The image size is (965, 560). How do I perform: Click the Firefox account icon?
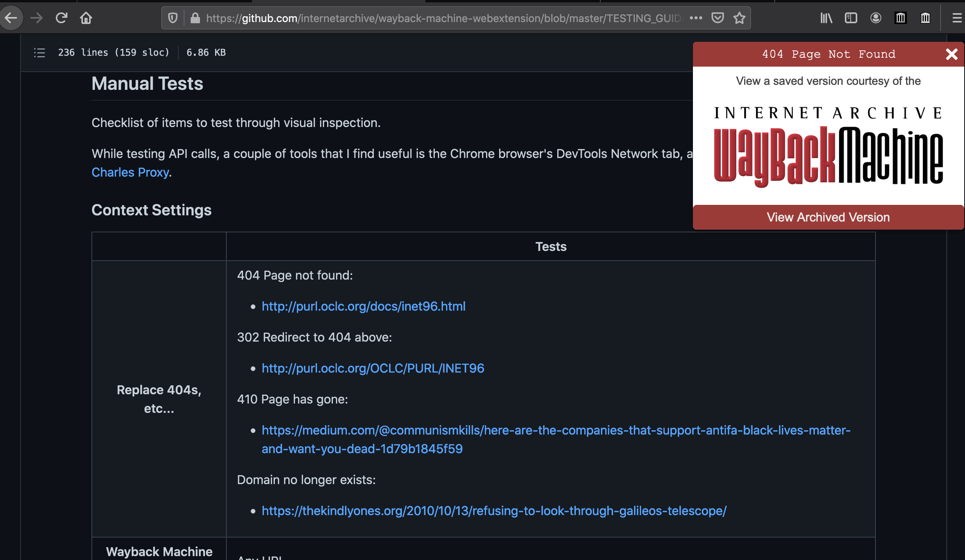coord(875,18)
